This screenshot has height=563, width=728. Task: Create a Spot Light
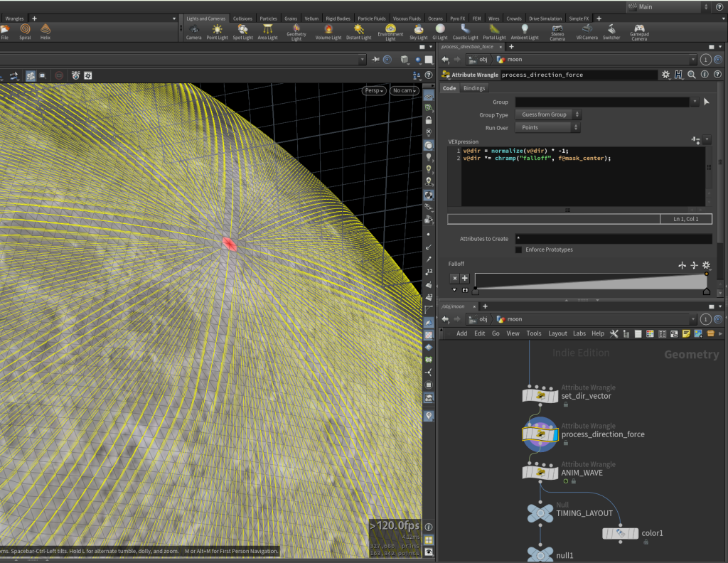click(x=242, y=32)
